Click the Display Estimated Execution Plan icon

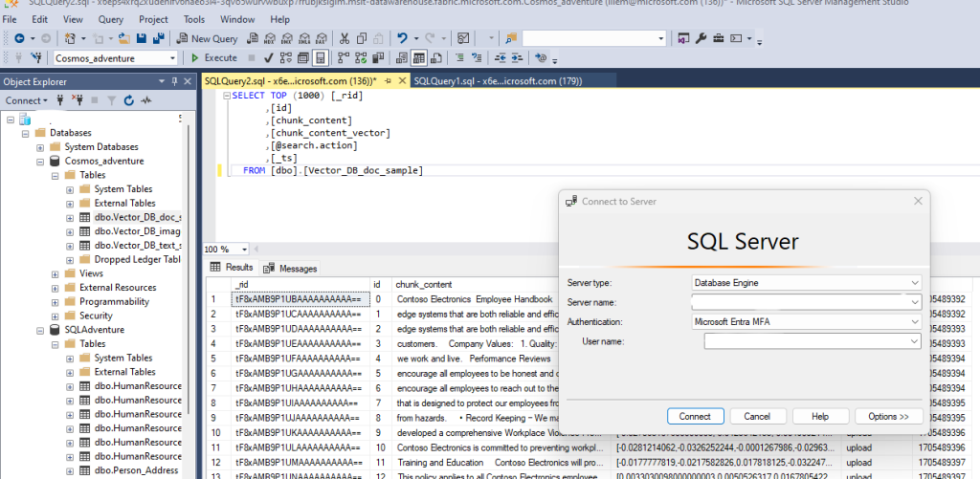[x=285, y=58]
